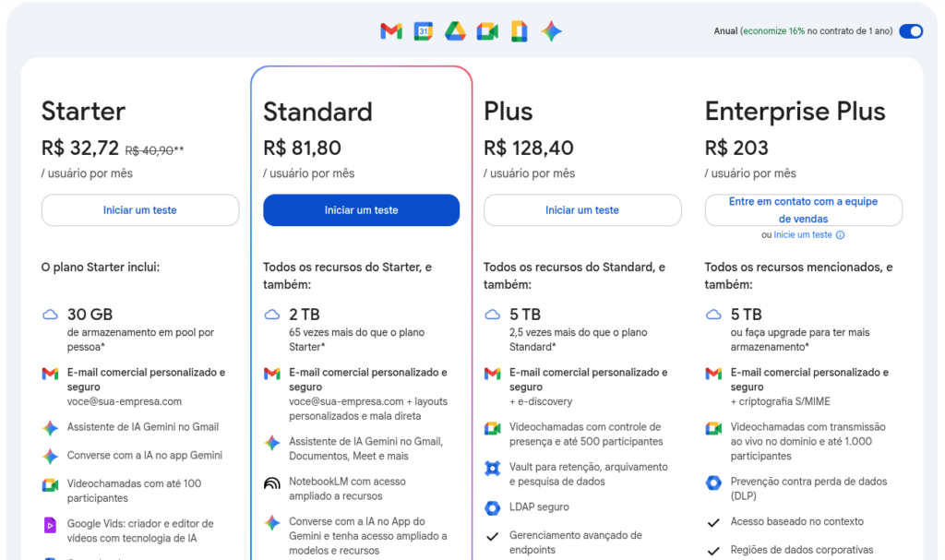Image resolution: width=945 pixels, height=560 pixels.
Task: Click Iniciar um teste under Plus
Action: (582, 209)
